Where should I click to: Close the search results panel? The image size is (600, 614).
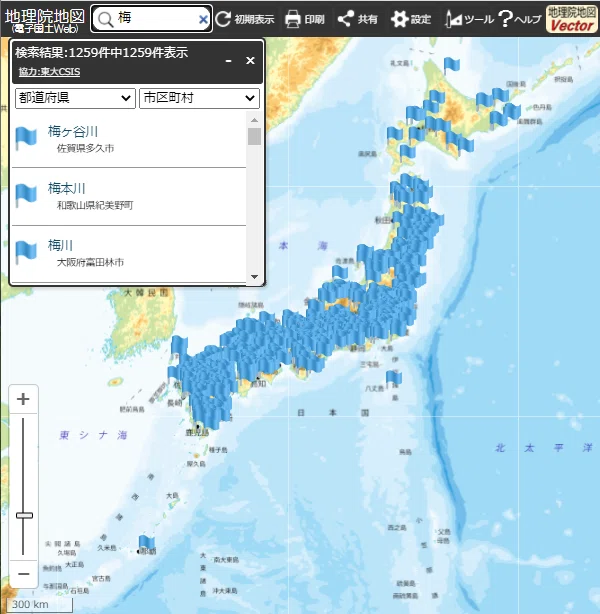(x=250, y=60)
